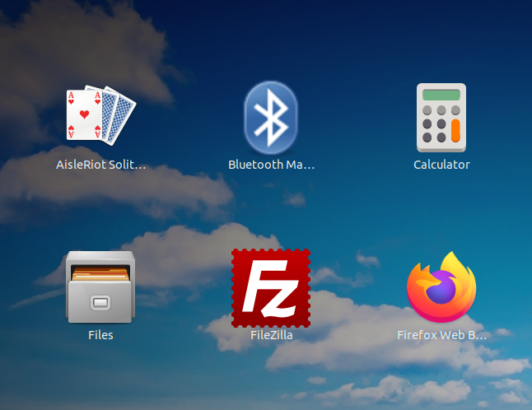Click the "FileZilla" text label
This screenshot has height=410, width=532.
(272, 335)
